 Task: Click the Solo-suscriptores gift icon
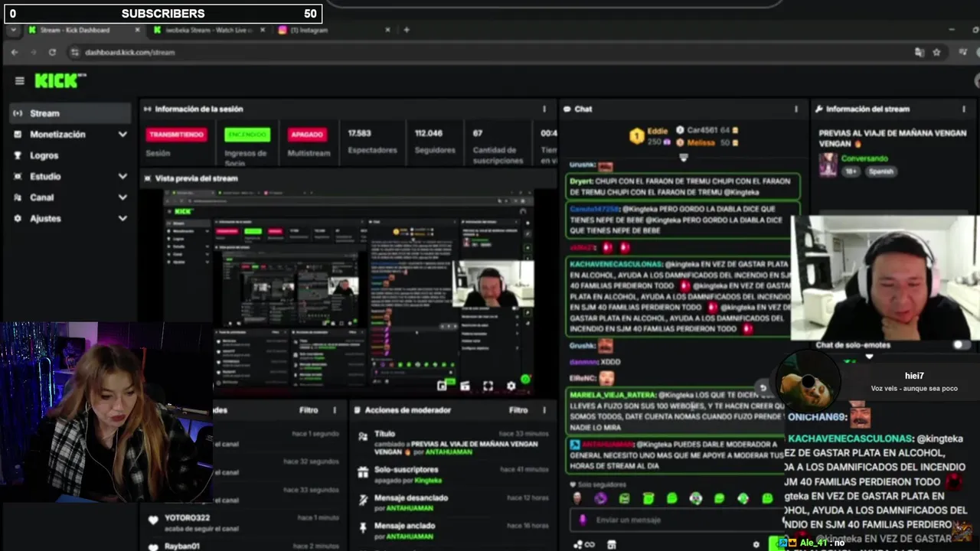coord(363,471)
